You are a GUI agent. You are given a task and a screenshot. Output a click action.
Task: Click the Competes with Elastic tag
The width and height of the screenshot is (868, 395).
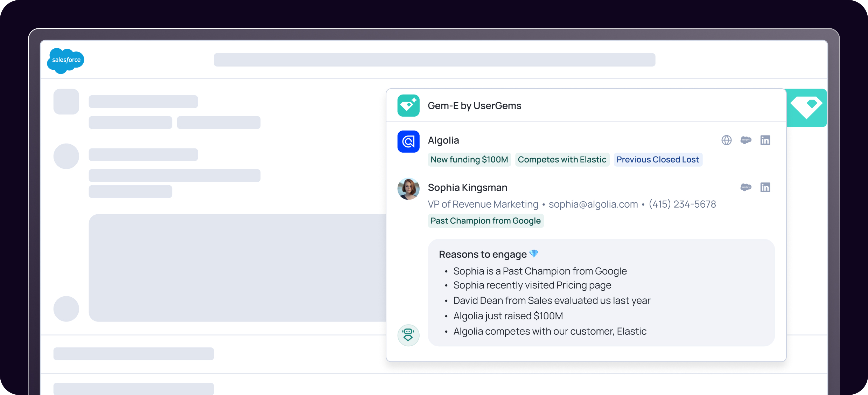click(x=562, y=160)
